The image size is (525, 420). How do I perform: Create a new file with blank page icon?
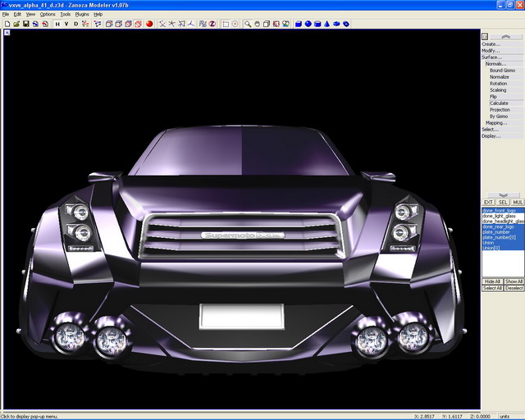click(7, 24)
